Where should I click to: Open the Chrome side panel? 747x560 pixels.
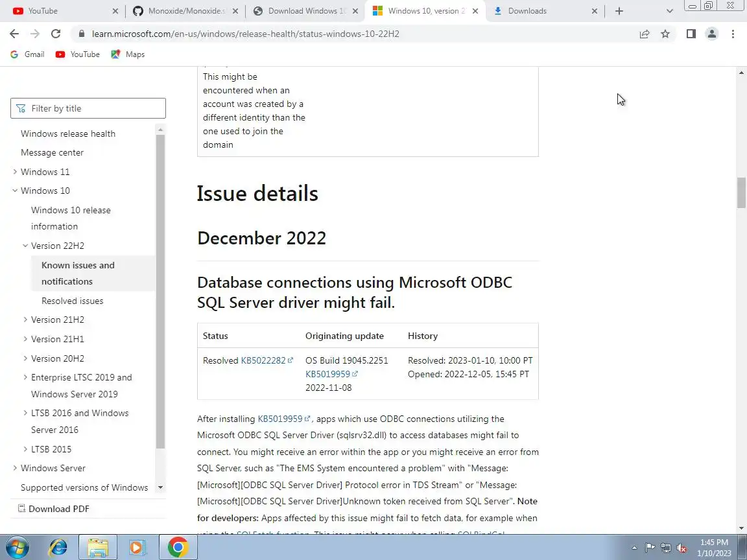pyautogui.click(x=691, y=34)
